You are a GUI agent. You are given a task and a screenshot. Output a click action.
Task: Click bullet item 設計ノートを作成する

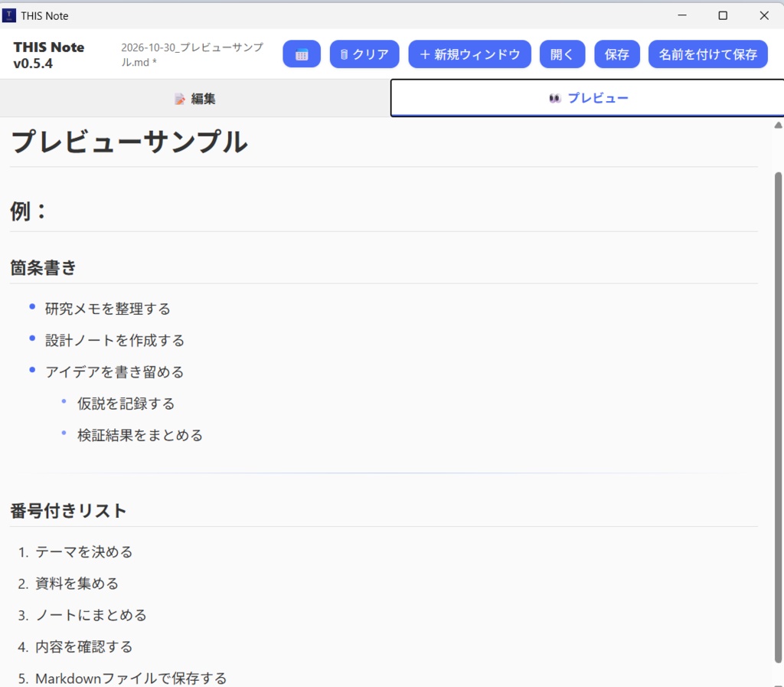point(115,340)
